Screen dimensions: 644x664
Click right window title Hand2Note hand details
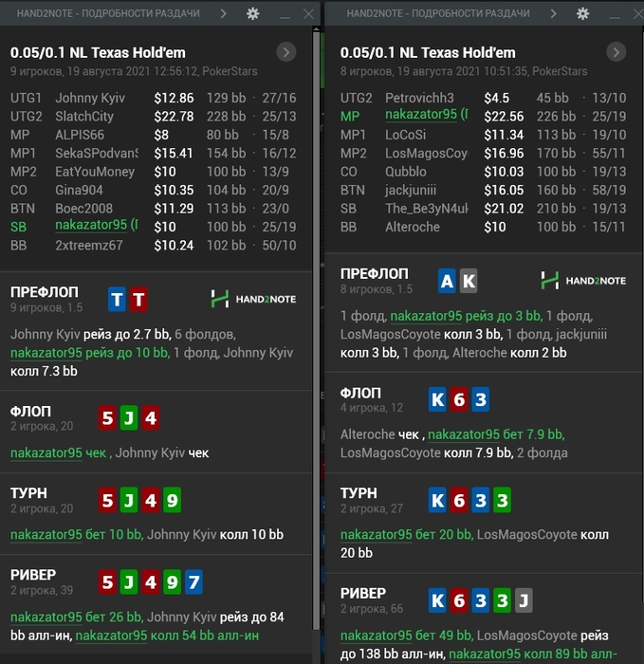coord(438,13)
